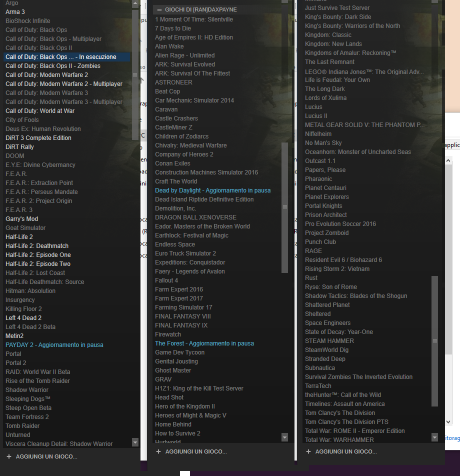Select METAL GEAR SOLID V: THE PHANTOM PAIN

[364, 125]
